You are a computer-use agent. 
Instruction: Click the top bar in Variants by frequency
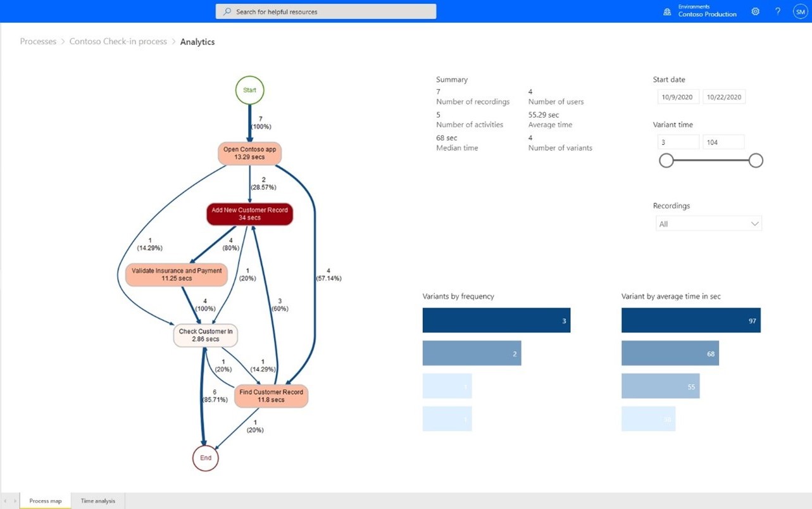[496, 320]
